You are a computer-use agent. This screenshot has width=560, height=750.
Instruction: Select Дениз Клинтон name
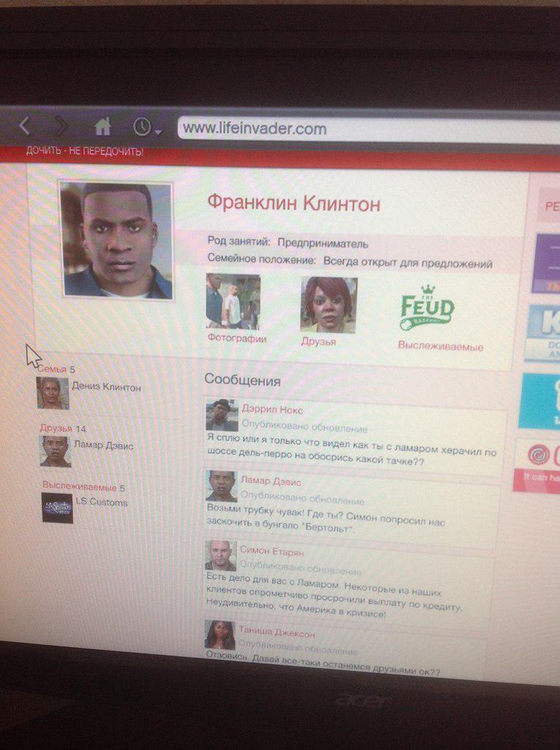[106, 387]
